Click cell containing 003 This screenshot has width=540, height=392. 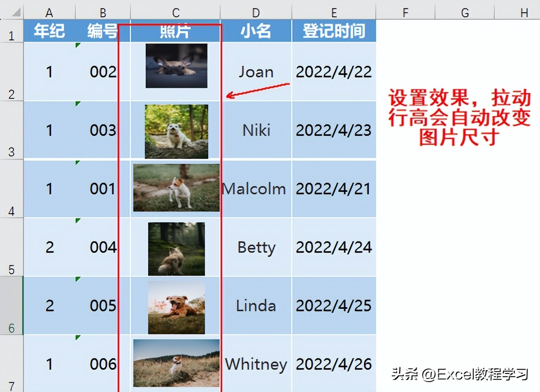pos(103,130)
